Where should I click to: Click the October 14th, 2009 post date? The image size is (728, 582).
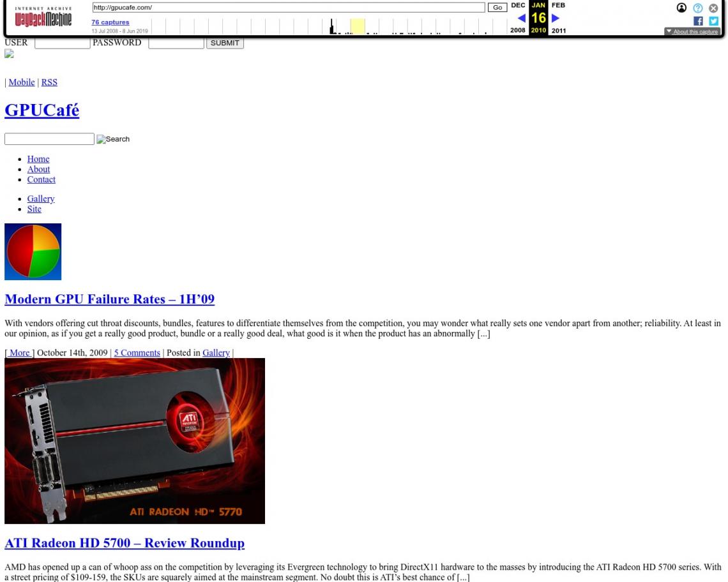pyautogui.click(x=72, y=352)
